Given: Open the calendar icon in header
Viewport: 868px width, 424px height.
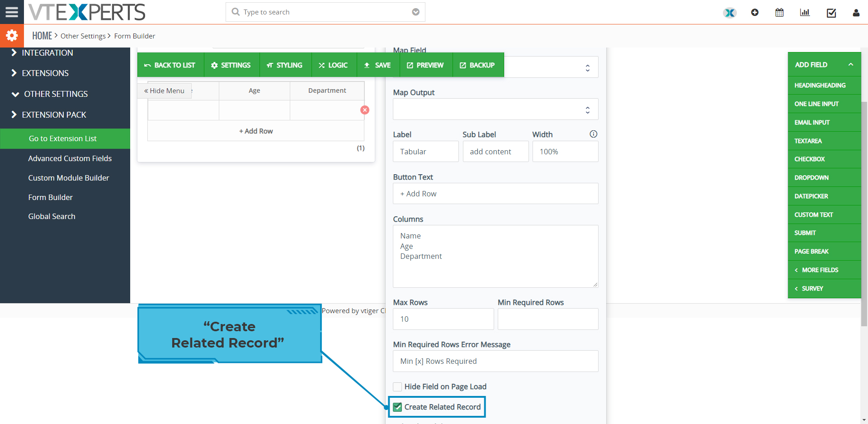Looking at the screenshot, I should coord(779,13).
